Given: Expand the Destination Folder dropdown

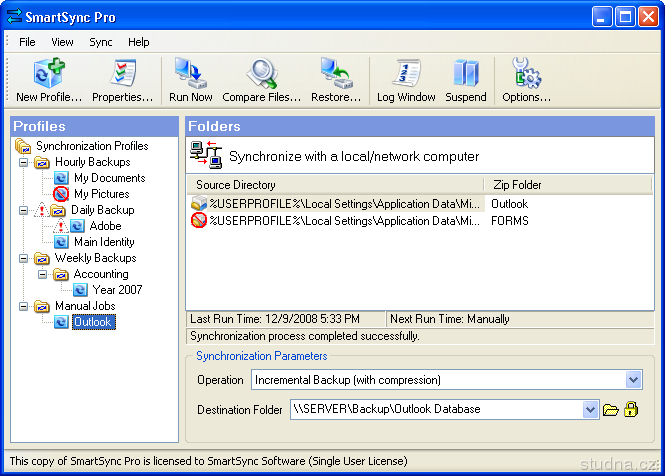Looking at the screenshot, I should pyautogui.click(x=589, y=409).
